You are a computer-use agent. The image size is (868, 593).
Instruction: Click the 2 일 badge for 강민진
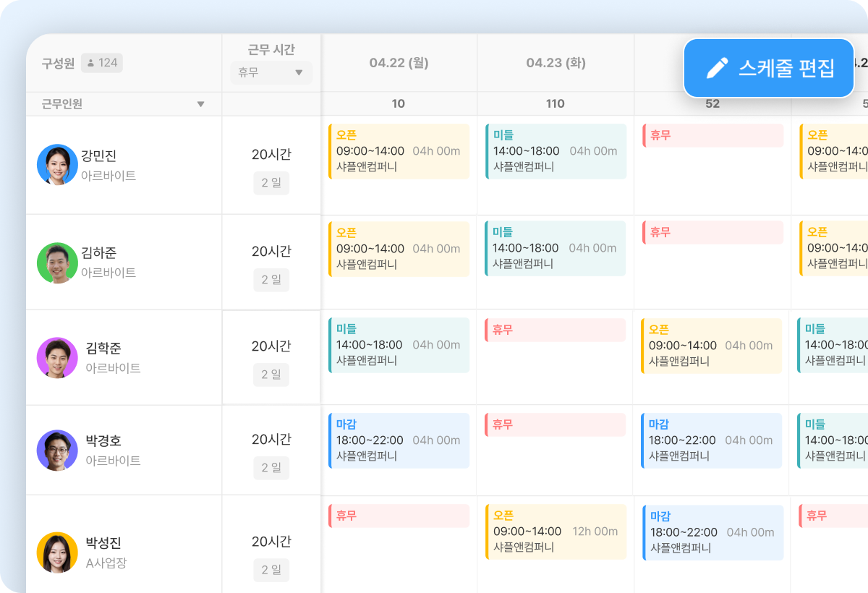click(x=271, y=183)
